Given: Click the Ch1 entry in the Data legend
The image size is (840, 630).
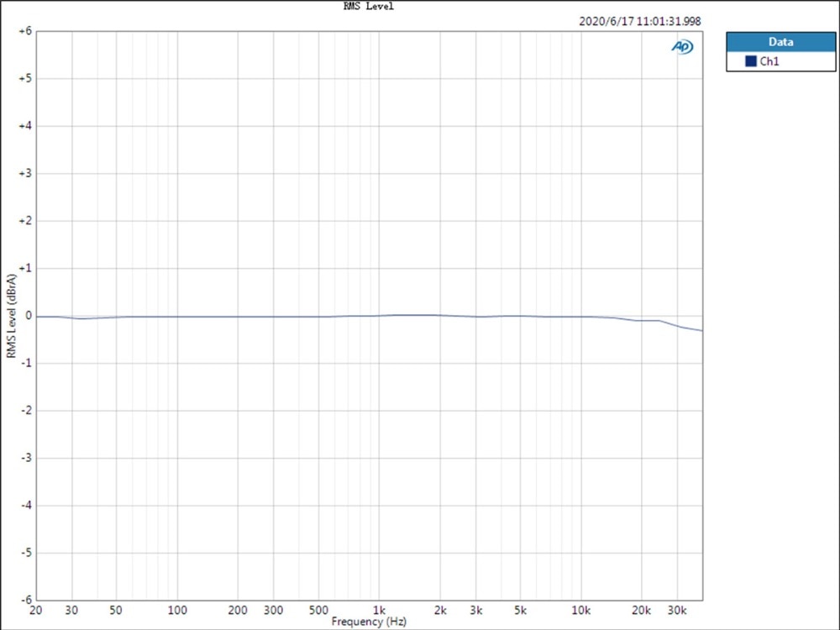Looking at the screenshot, I should pos(768,61).
